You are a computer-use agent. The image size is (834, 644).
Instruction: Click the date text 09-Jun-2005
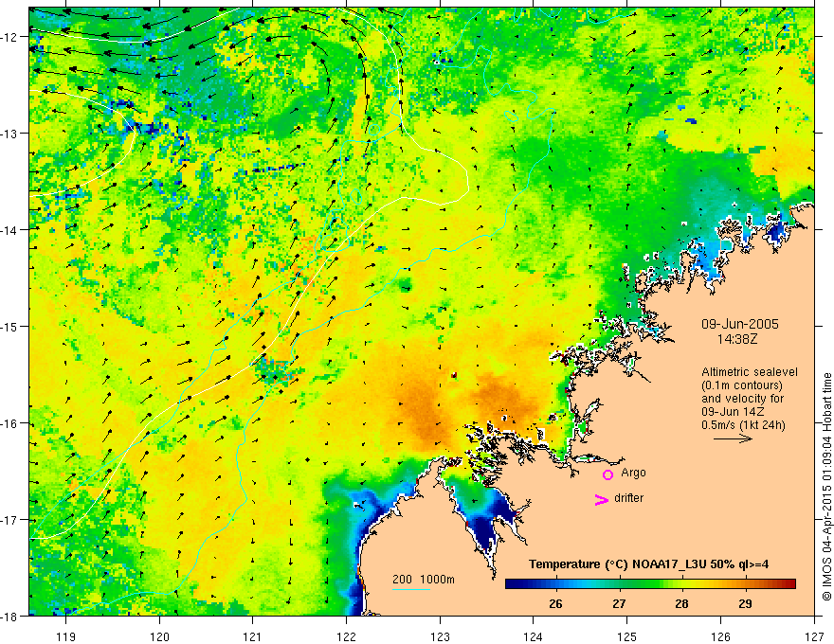tap(740, 324)
